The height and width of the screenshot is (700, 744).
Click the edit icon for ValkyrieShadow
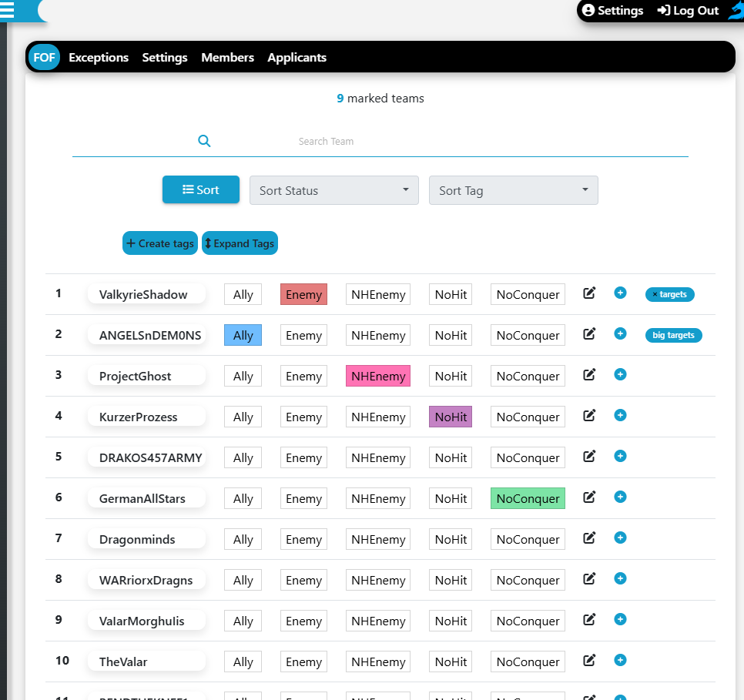[589, 293]
